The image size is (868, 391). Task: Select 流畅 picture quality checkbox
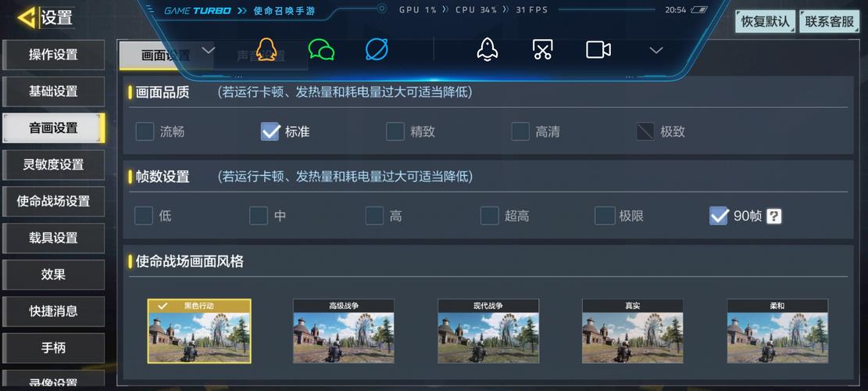click(x=145, y=132)
